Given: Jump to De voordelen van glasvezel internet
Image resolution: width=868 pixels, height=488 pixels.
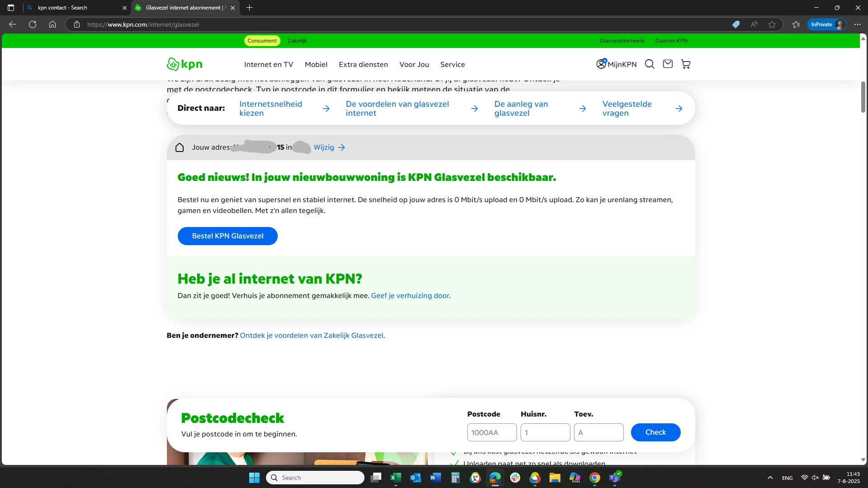Looking at the screenshot, I should click(397, 109).
